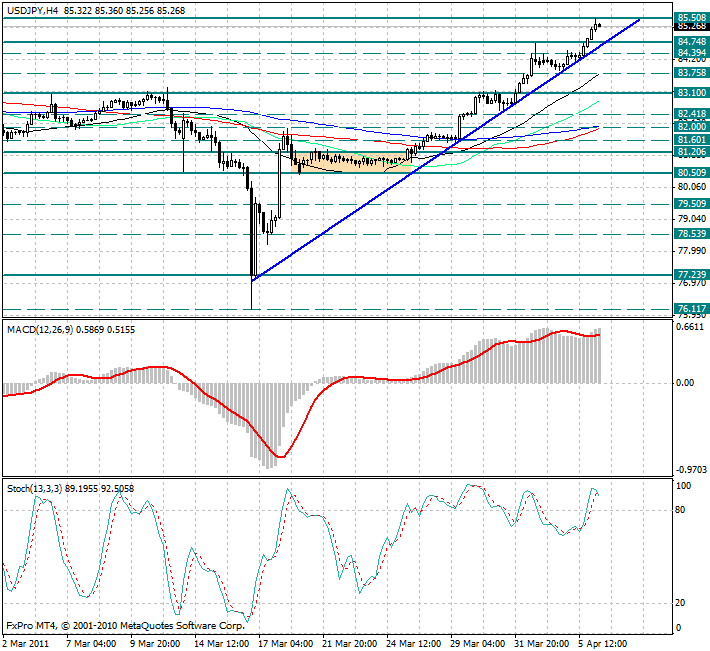Viewport: 710px width, 651px height.
Task: Click the 24 Mar 12:00 time label
Action: point(413,644)
